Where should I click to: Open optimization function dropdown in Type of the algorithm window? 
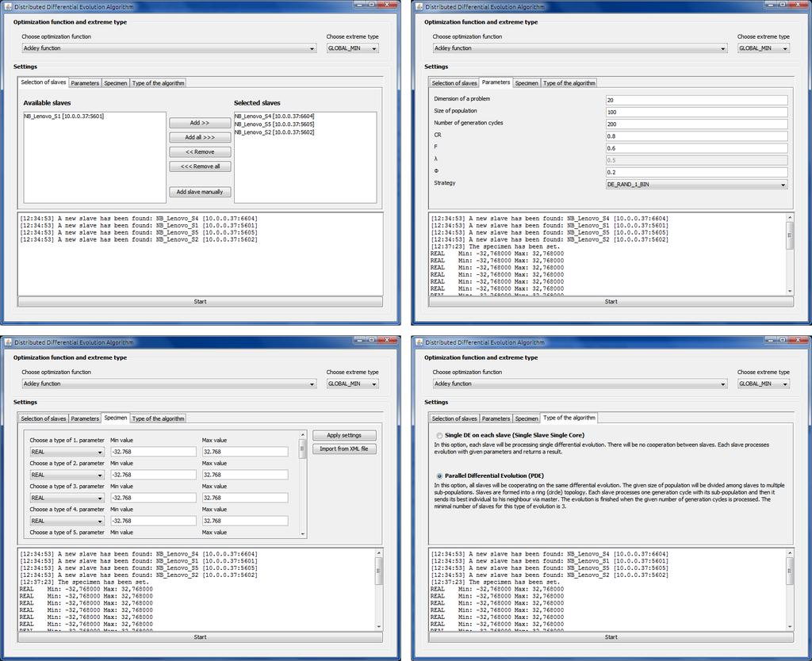tap(580, 384)
